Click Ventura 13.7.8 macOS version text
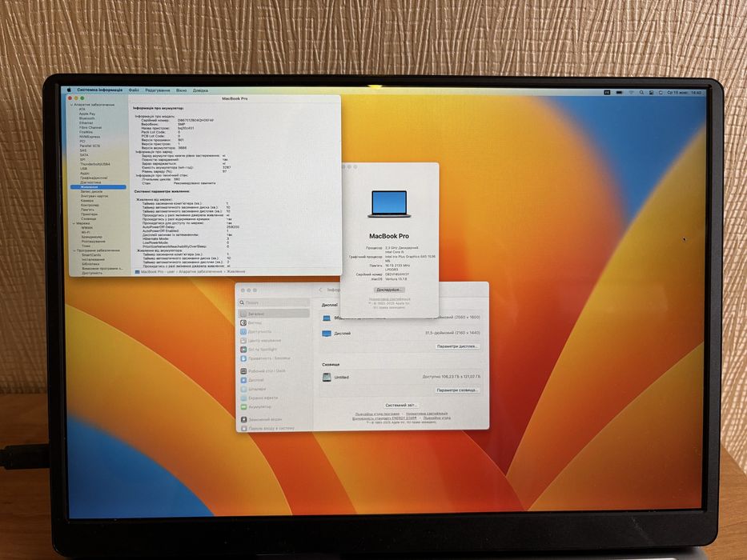The height and width of the screenshot is (560, 747). click(x=396, y=279)
